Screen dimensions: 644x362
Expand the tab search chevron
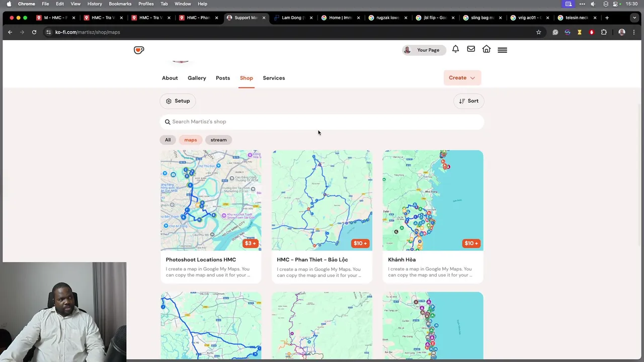634,18
